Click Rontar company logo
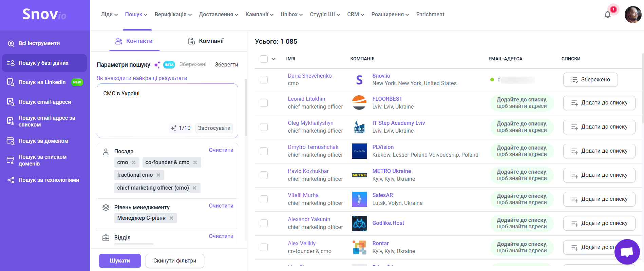This screenshot has width=644, height=271. pyautogui.click(x=359, y=247)
